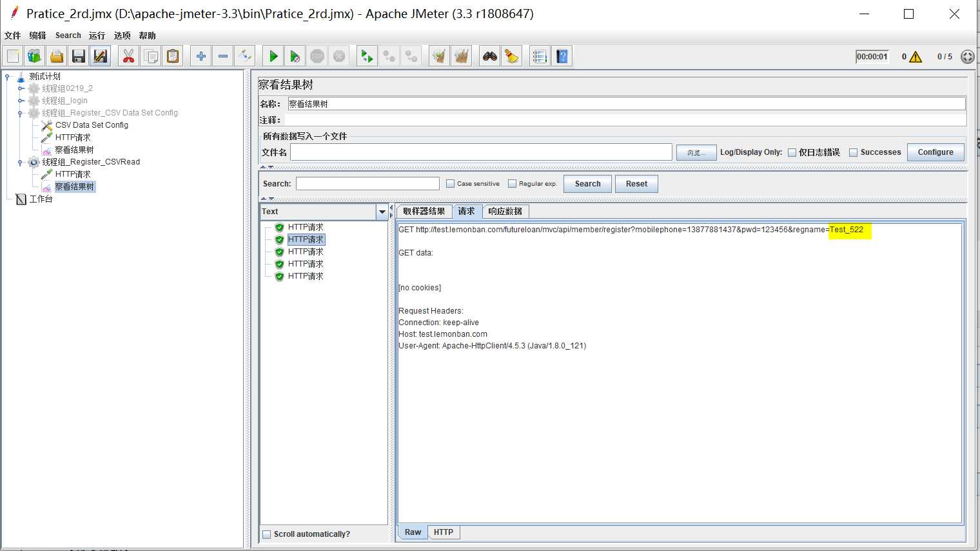Click the 00:00:01 elapsed timer field
980x551 pixels.
(x=872, y=57)
